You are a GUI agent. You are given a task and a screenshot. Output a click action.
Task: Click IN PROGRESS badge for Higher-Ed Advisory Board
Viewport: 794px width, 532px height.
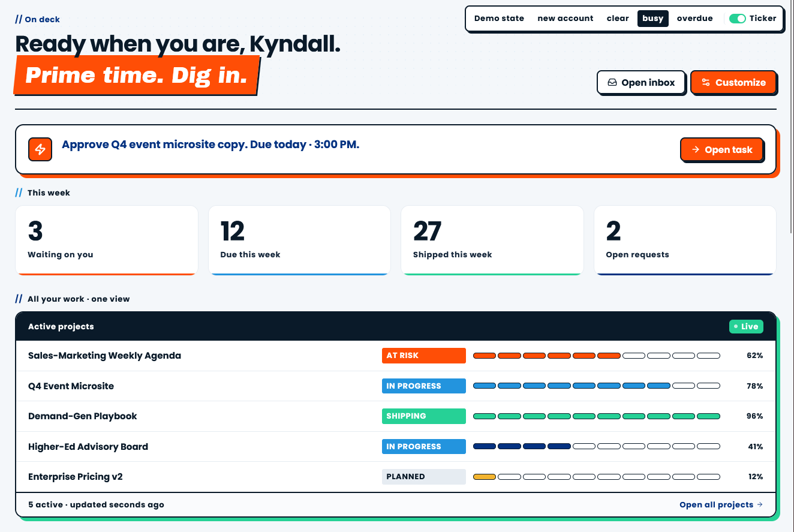coord(424,447)
